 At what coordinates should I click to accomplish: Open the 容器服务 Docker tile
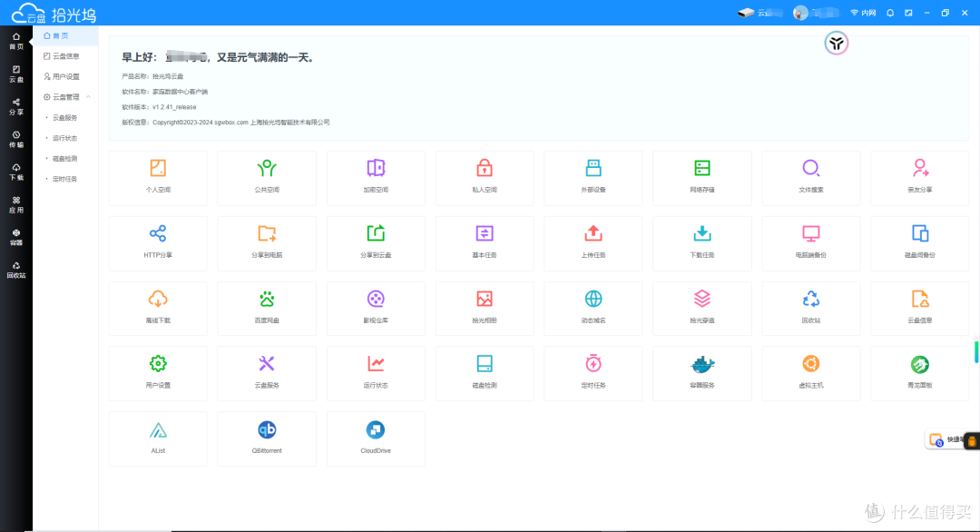[701, 373]
